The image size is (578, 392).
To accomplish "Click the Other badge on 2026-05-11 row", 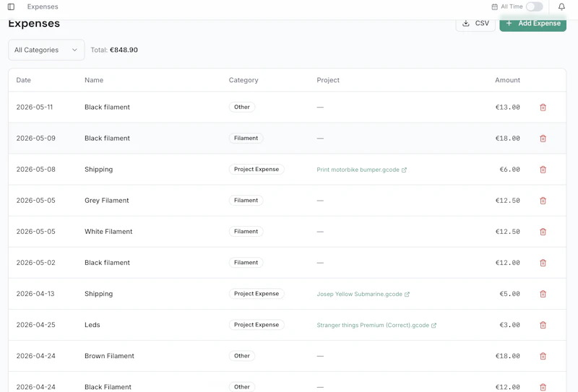I will (242, 107).
